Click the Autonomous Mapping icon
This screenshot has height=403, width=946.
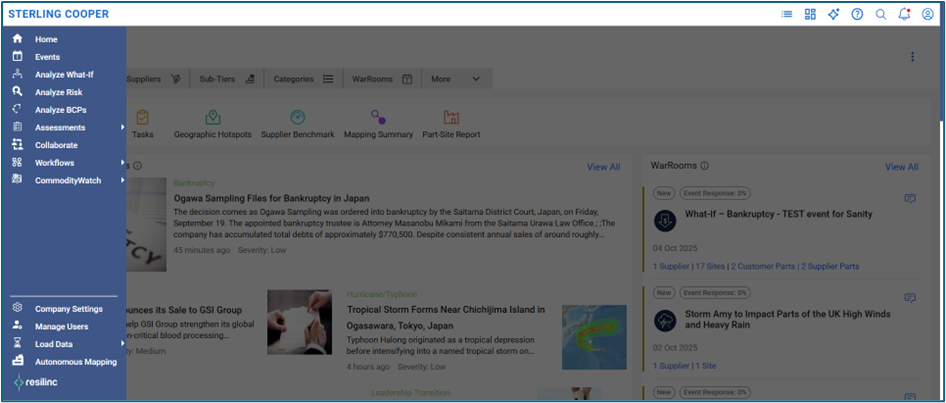[17, 361]
